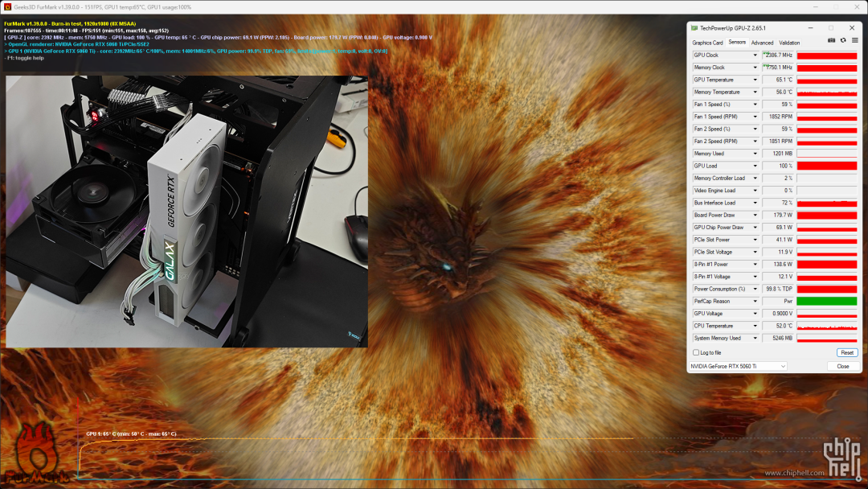Click the red GPU Load graph bar
This screenshot has height=489, width=868.
pyautogui.click(x=827, y=166)
